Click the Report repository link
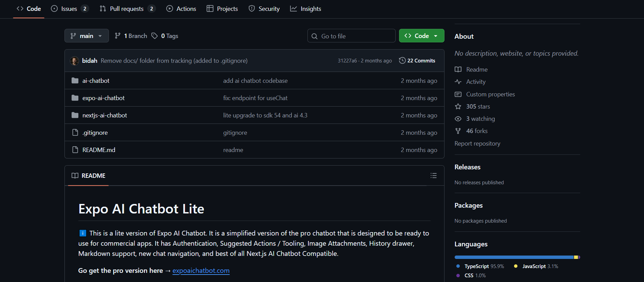 pos(477,144)
